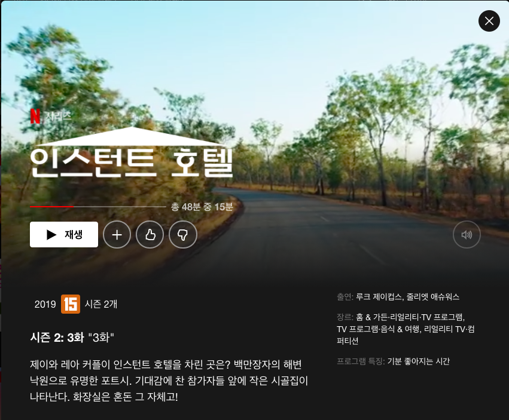
Task: Click the 2019 release year
Action: click(45, 304)
